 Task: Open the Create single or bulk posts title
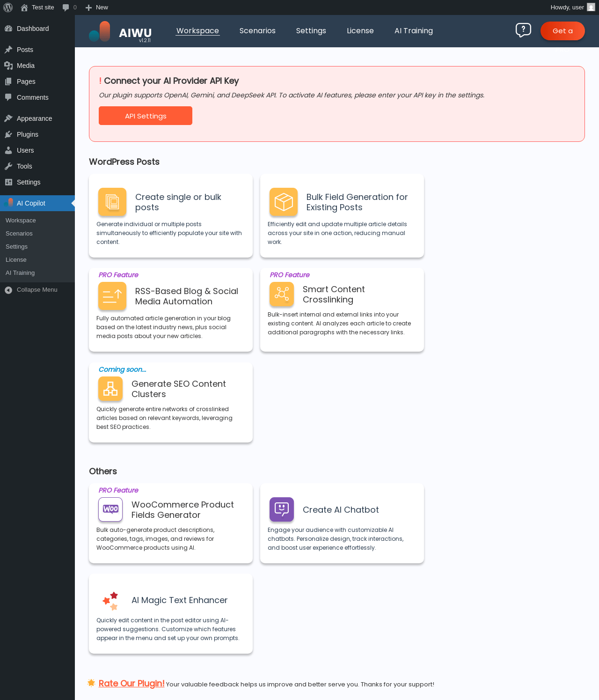178,202
